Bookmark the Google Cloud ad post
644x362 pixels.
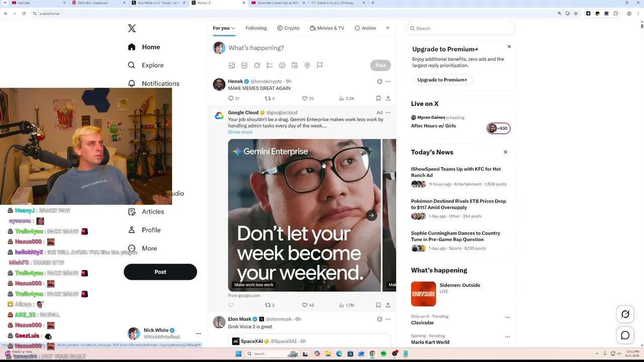tap(378, 305)
